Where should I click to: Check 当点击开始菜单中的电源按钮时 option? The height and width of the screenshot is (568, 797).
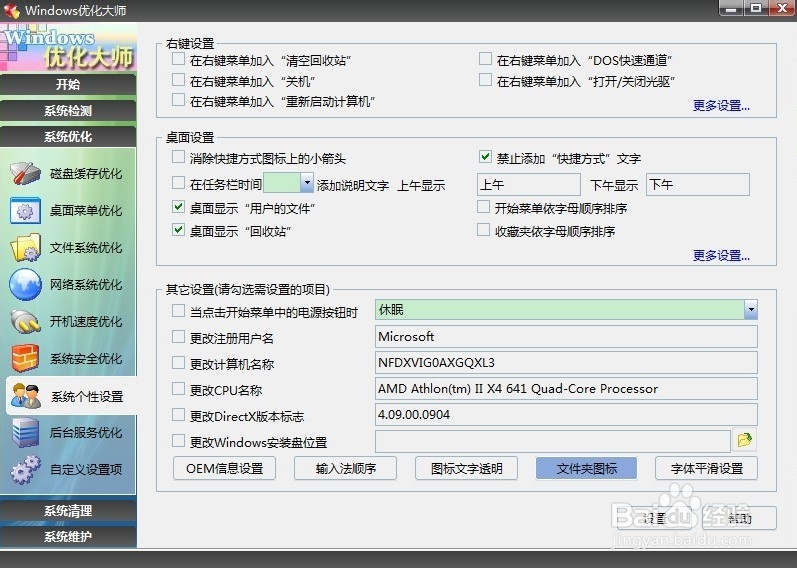(178, 311)
